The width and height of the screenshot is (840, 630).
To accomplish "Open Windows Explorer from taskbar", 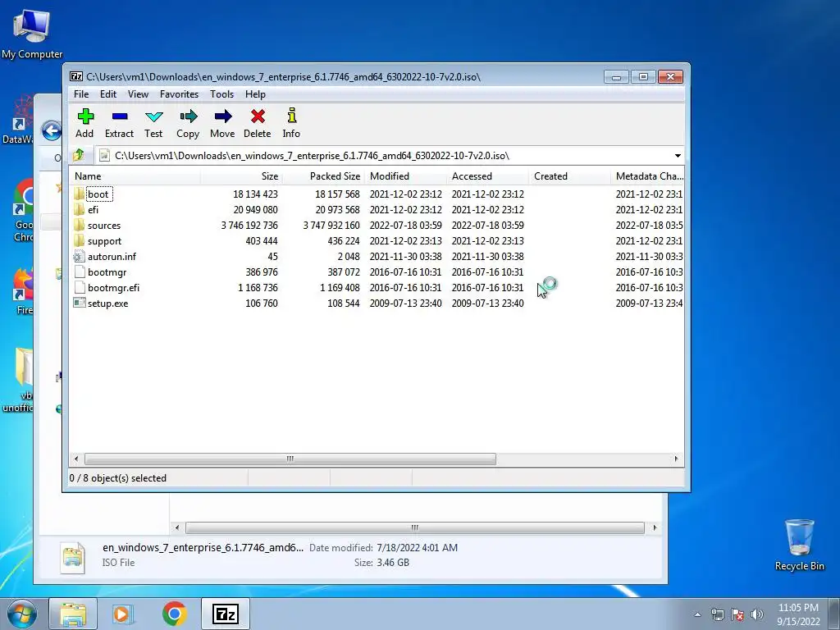I will 73,614.
